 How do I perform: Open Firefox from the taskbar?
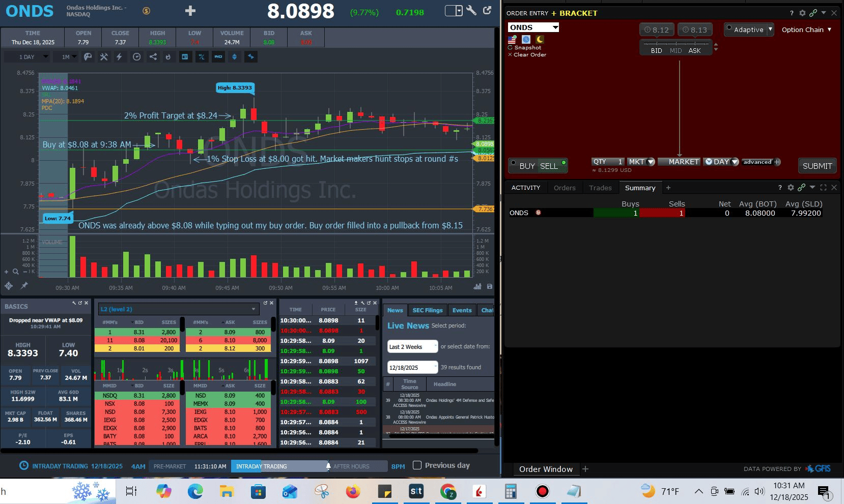pos(353,491)
